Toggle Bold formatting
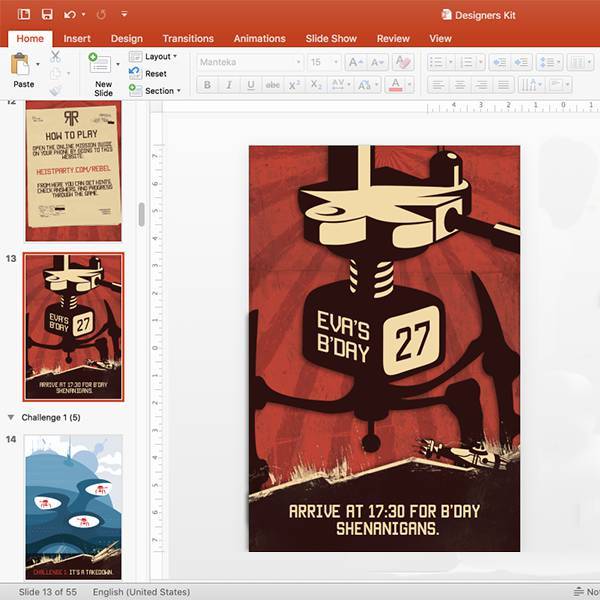The width and height of the screenshot is (600, 600). (x=207, y=85)
